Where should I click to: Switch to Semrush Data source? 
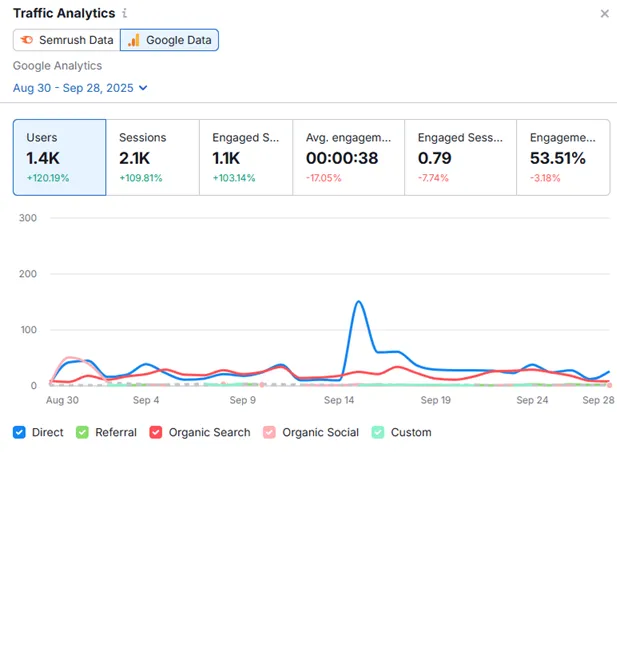coord(66,40)
